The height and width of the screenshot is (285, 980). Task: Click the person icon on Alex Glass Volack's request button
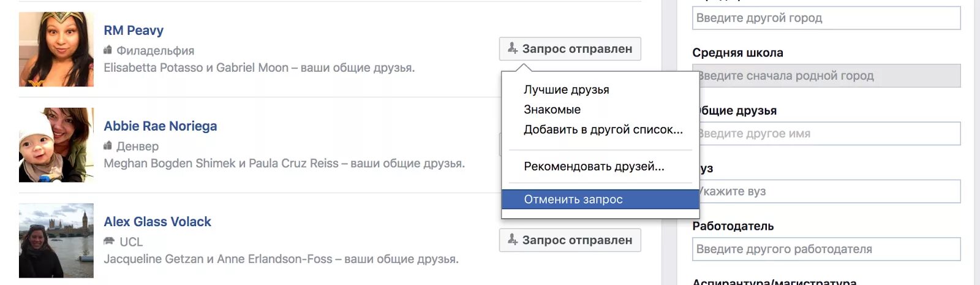[x=513, y=240]
